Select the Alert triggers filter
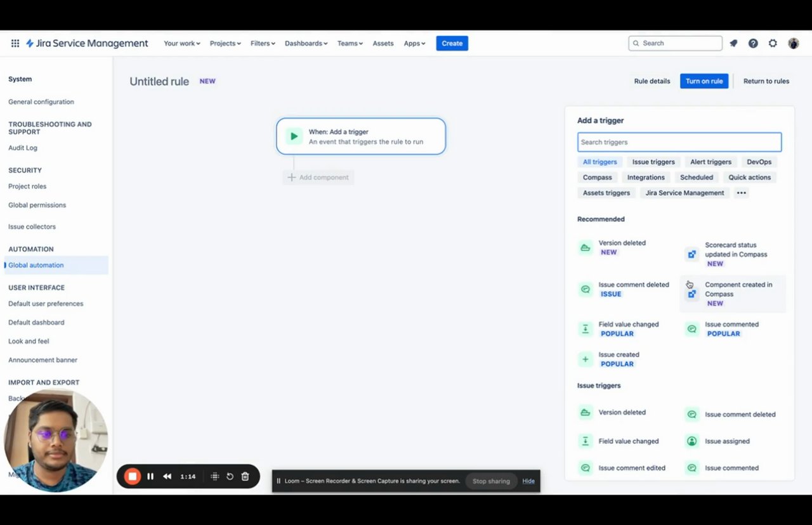This screenshot has height=525, width=812. (x=710, y=162)
